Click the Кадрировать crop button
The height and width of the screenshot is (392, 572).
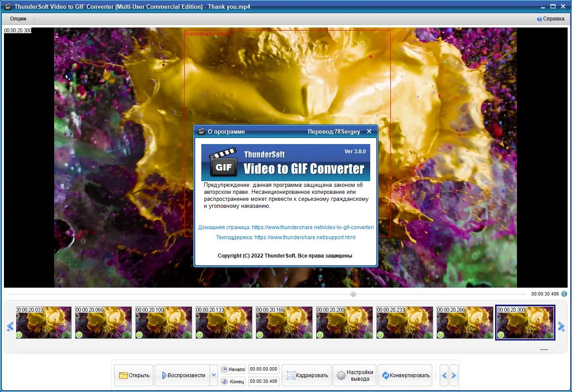coord(307,375)
